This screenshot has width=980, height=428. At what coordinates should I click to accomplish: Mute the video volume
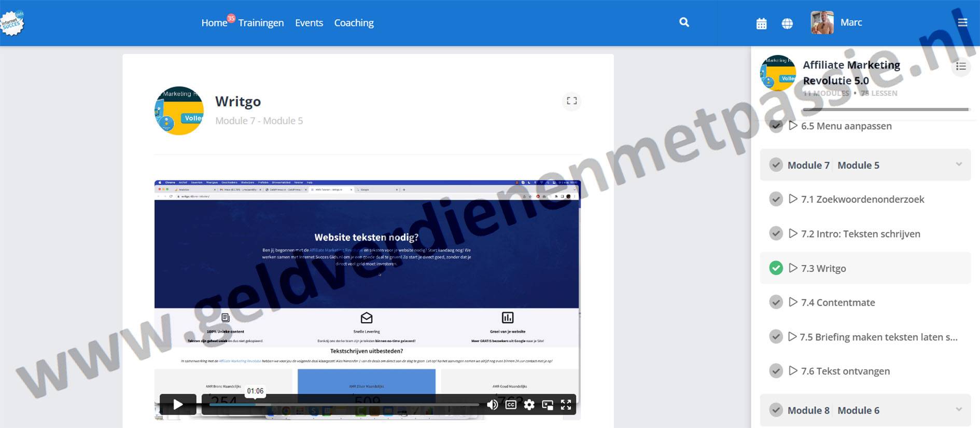tap(492, 405)
